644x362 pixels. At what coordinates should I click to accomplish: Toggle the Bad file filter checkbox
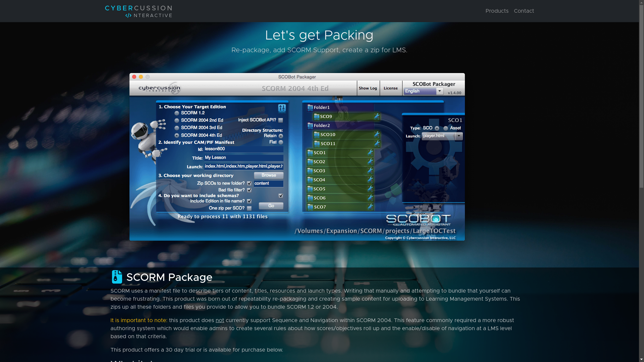tap(249, 190)
